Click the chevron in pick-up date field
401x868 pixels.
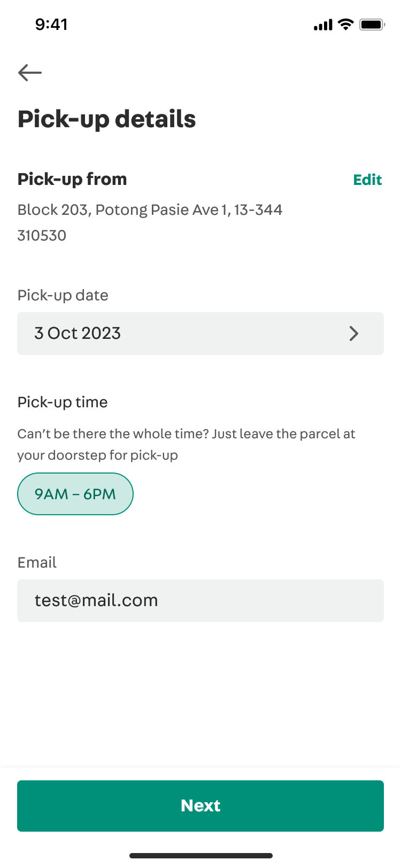tap(353, 334)
